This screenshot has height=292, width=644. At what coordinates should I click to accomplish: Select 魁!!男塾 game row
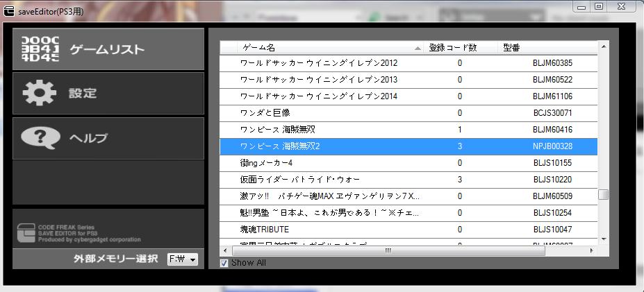408,213
